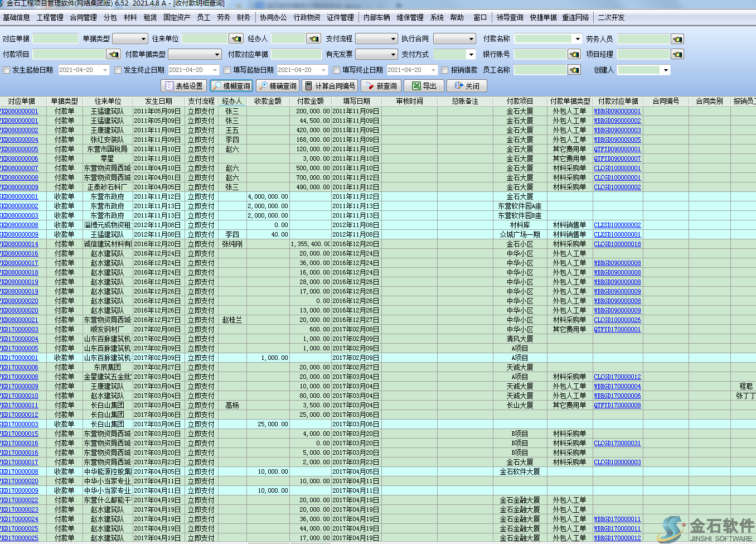This screenshot has height=544, width=756.
Task: Tick 填写终止日期 checkbox
Action: point(336,70)
